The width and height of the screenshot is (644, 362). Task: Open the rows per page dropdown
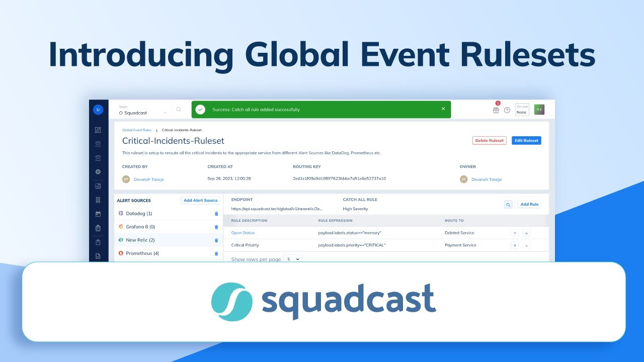coord(293,259)
